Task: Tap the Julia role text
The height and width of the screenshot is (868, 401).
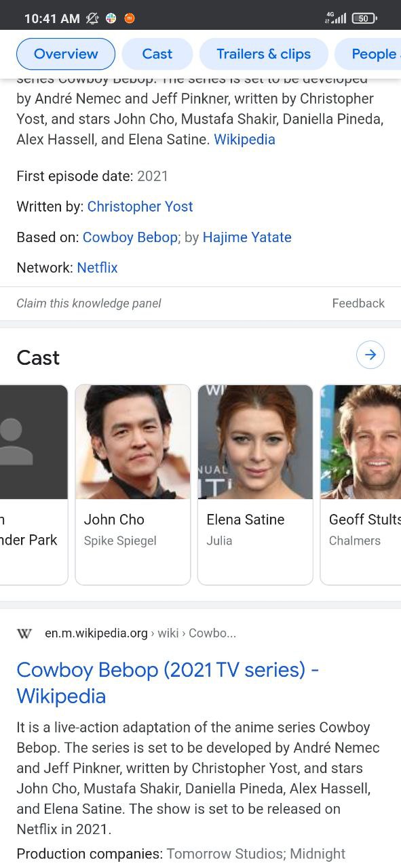Action: tap(219, 541)
